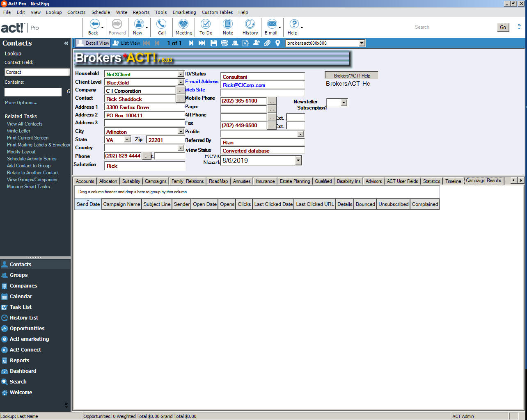Viewport: 527px width, 420px height.
Task: Open Companies in the navigation pane
Action: 35,286
